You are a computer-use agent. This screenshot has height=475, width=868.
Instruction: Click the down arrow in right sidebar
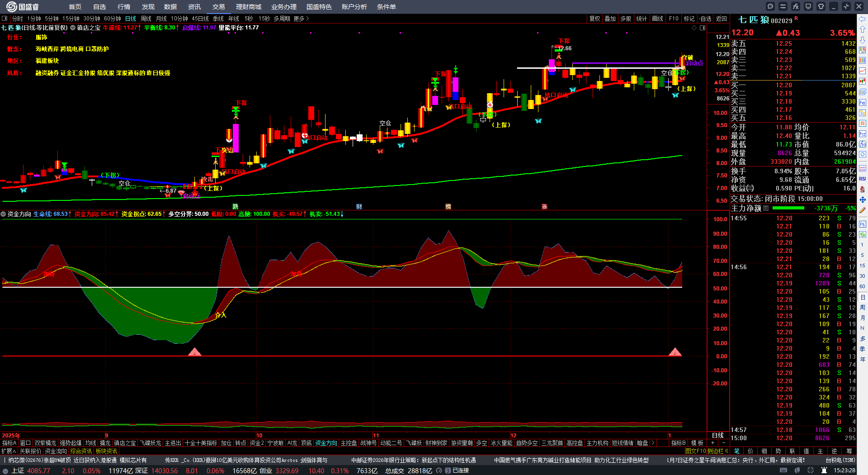coord(863,40)
